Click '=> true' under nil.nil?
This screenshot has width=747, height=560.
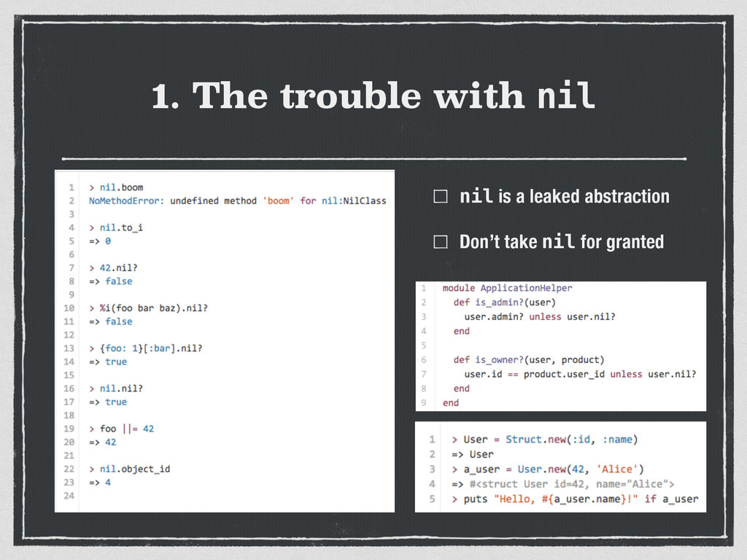(x=108, y=402)
